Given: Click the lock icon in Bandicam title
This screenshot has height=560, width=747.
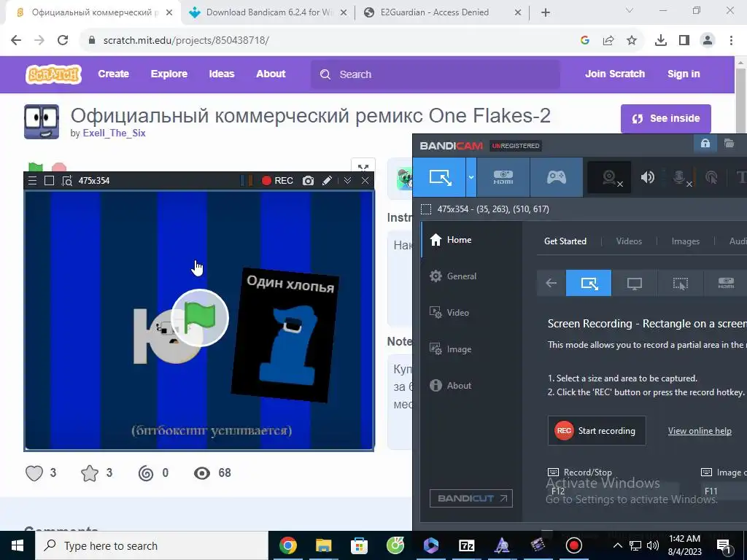Looking at the screenshot, I should (x=705, y=144).
